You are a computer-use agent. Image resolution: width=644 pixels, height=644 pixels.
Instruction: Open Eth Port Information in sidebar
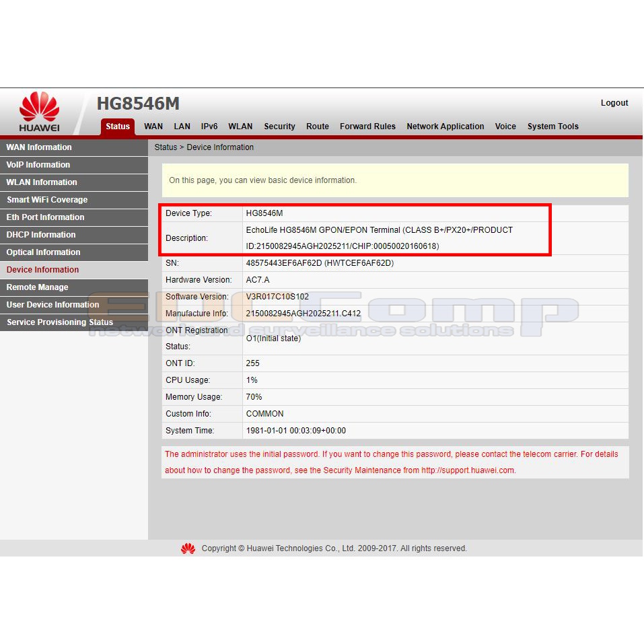tap(74, 217)
